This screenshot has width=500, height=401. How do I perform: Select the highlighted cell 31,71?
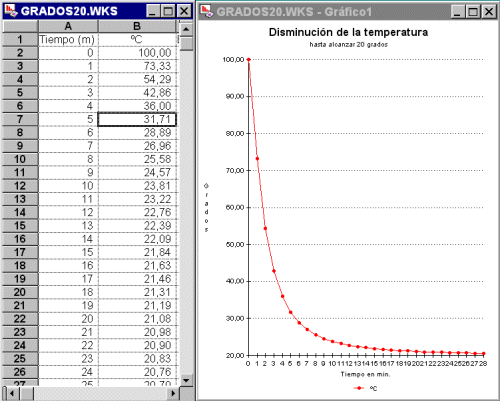coord(137,119)
